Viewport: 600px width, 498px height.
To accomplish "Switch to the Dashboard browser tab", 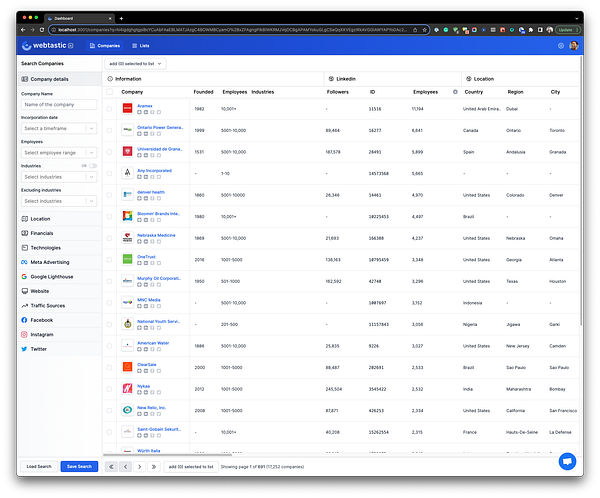I will [x=79, y=18].
